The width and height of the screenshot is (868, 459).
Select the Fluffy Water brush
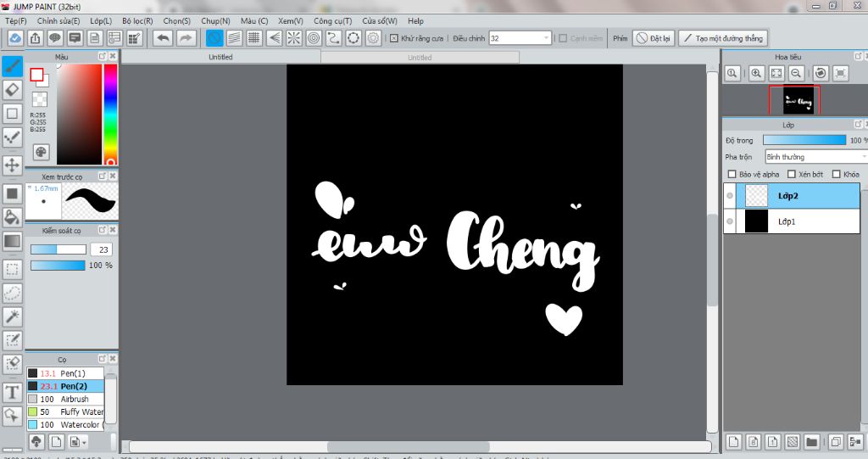65,411
